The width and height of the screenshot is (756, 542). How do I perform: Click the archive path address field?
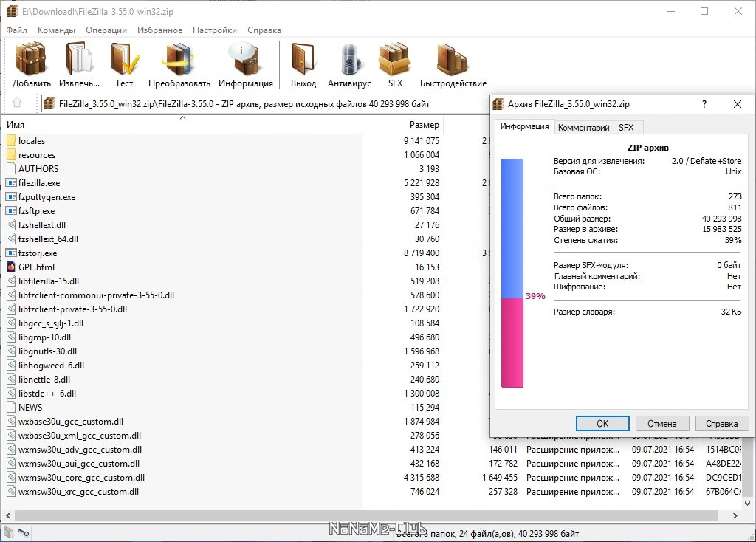tap(266, 103)
